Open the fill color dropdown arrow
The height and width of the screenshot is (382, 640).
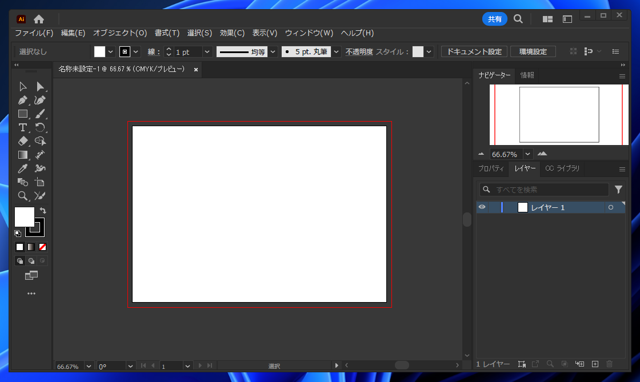click(110, 52)
